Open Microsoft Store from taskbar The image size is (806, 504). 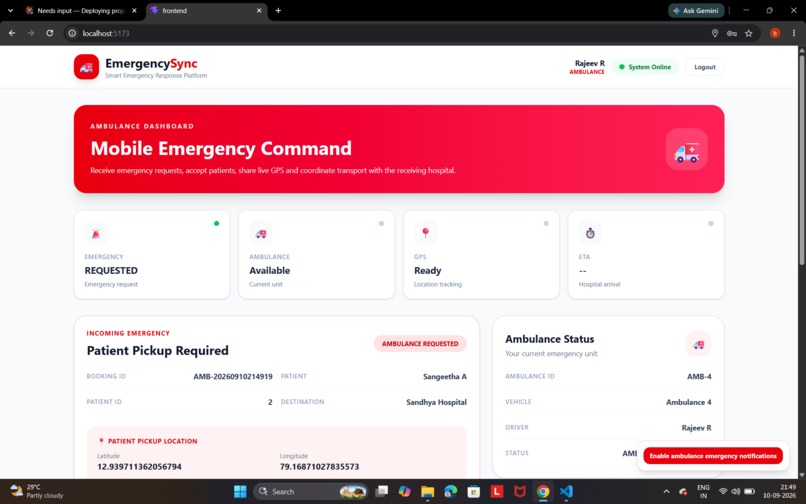[473, 492]
